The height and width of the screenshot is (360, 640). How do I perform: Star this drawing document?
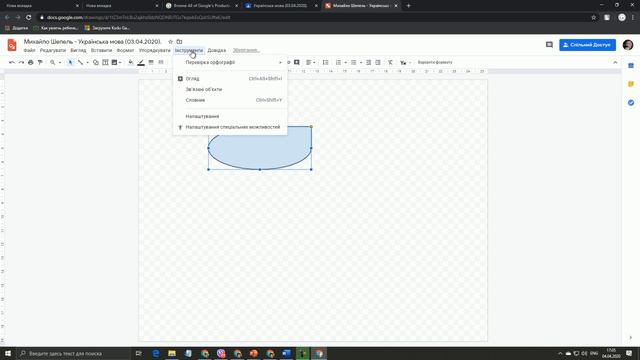[171, 42]
